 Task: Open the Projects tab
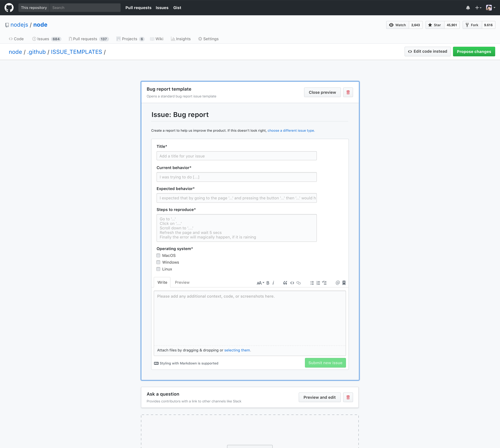[x=130, y=39]
